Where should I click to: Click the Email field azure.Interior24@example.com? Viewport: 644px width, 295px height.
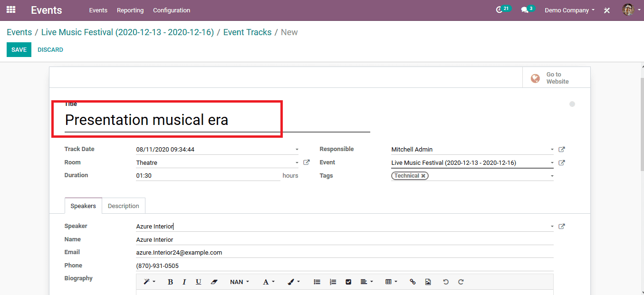click(x=345, y=252)
